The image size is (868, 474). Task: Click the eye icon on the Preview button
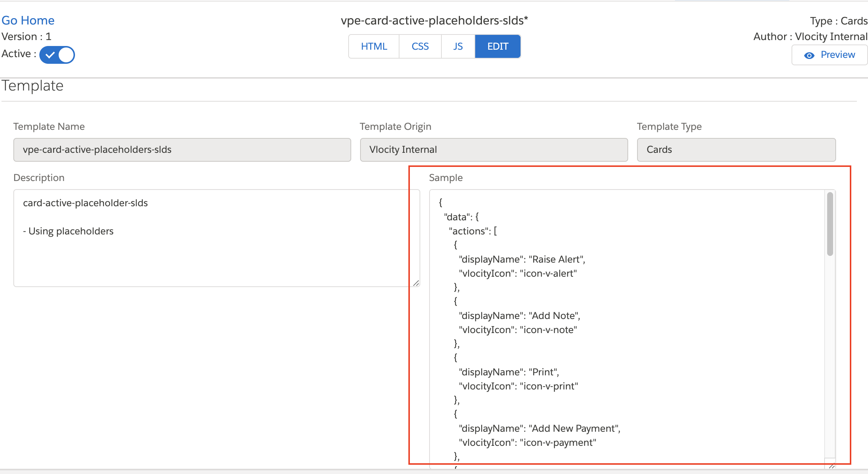[x=809, y=56]
